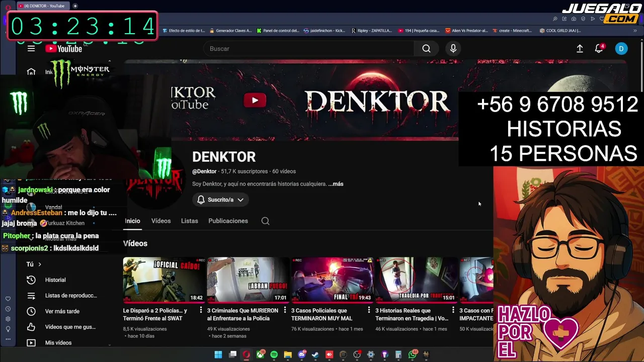This screenshot has width=644, height=362.
Task: Open 'COOL GIRLD JAAJ' bookmark
Action: 559,30
